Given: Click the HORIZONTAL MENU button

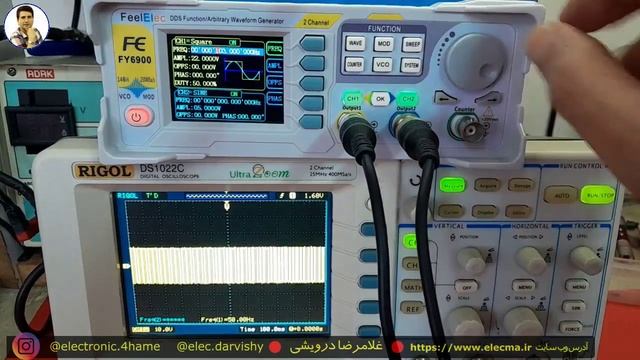Looking at the screenshot, I should click(524, 286).
